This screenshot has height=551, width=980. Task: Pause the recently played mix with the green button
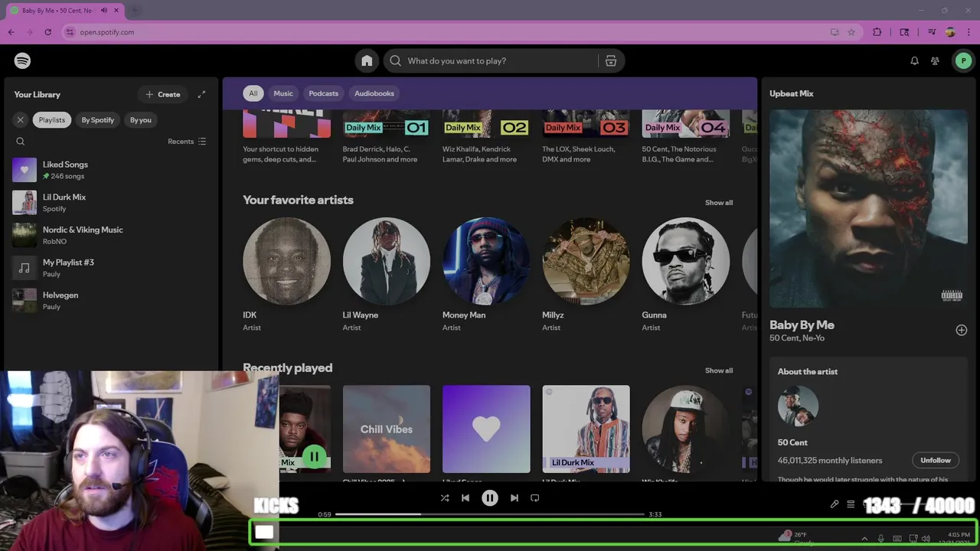click(x=314, y=457)
